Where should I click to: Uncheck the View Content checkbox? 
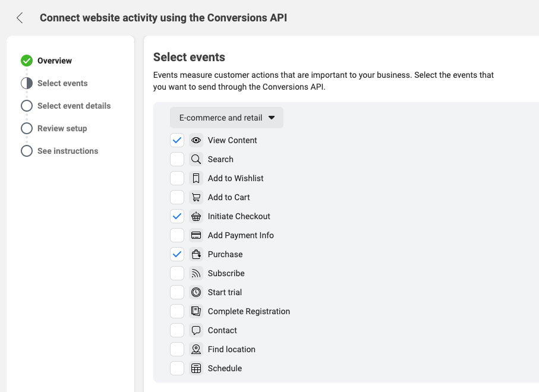coord(177,140)
